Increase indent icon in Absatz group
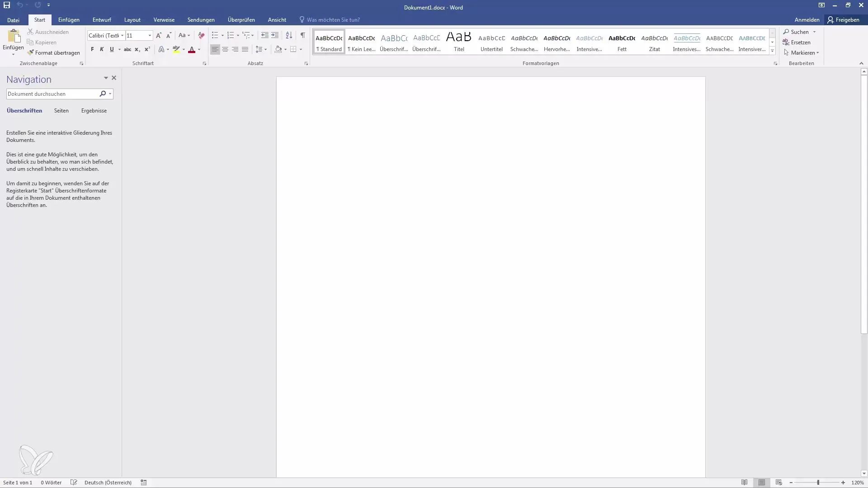This screenshot has height=488, width=868. pos(275,35)
